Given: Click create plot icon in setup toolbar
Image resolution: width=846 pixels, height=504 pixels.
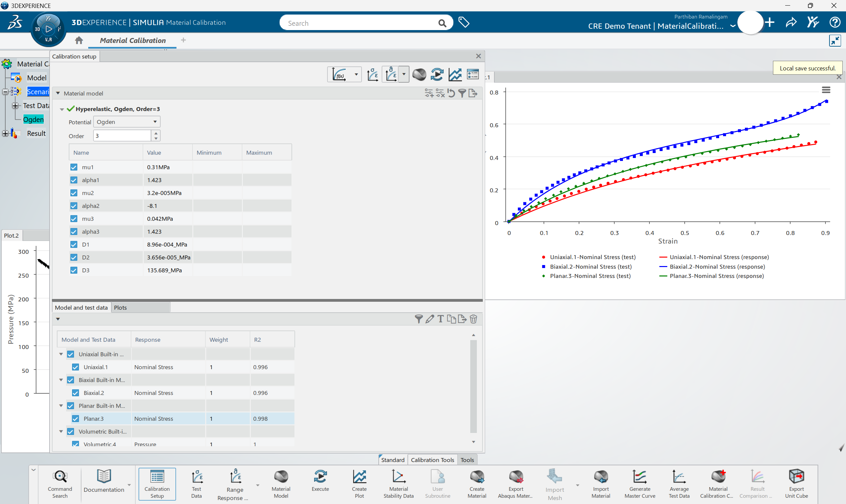Looking at the screenshot, I should click(455, 74).
